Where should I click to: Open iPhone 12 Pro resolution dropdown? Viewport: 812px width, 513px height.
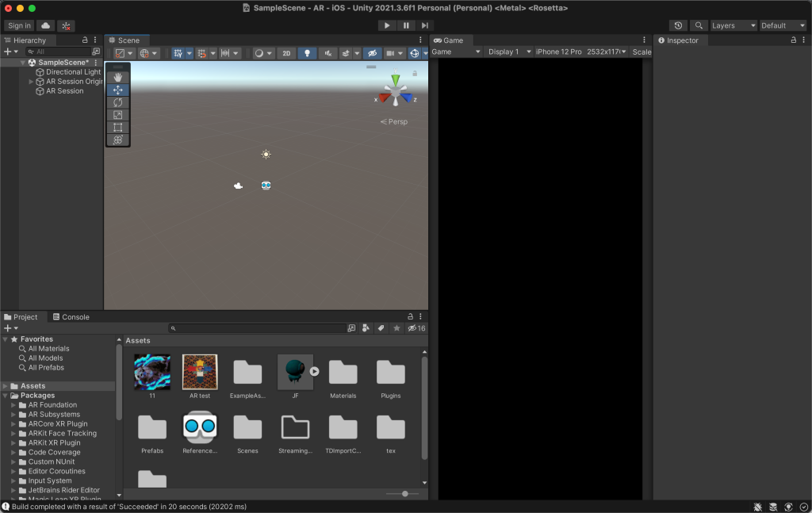[x=581, y=52]
